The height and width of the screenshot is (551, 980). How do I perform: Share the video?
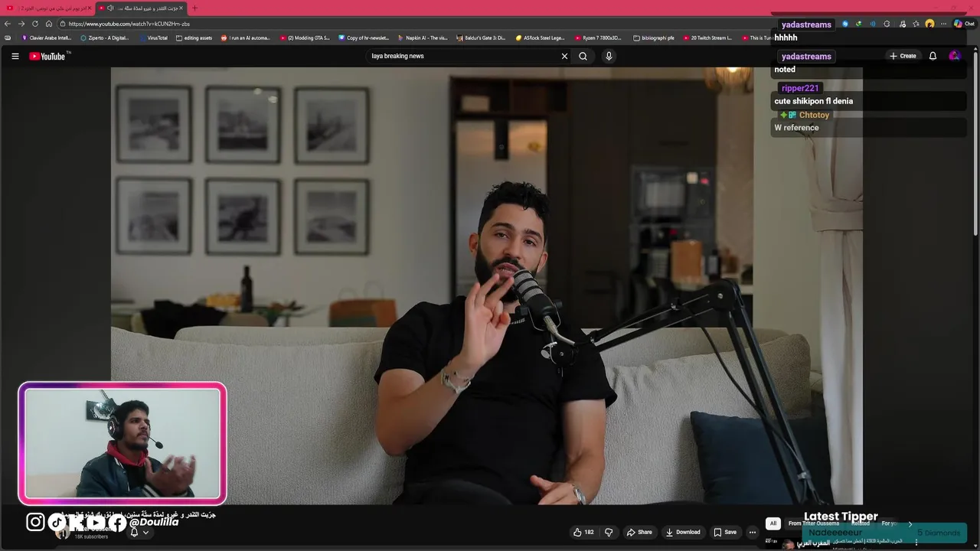pyautogui.click(x=639, y=532)
